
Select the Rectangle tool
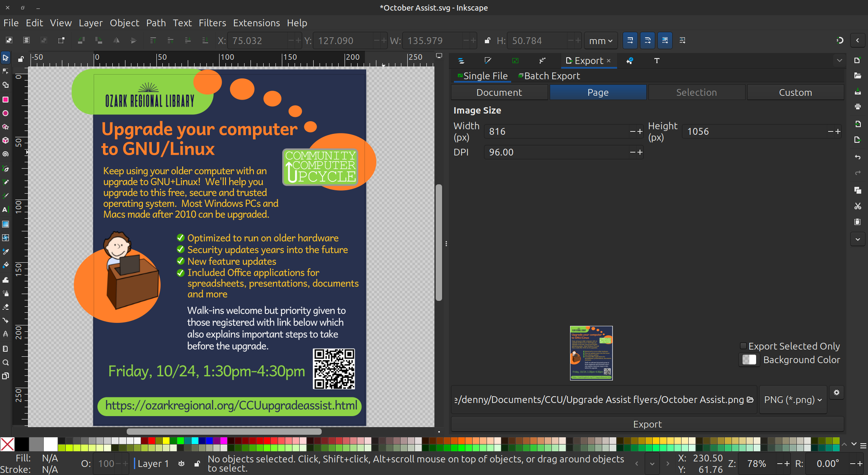tap(6, 100)
